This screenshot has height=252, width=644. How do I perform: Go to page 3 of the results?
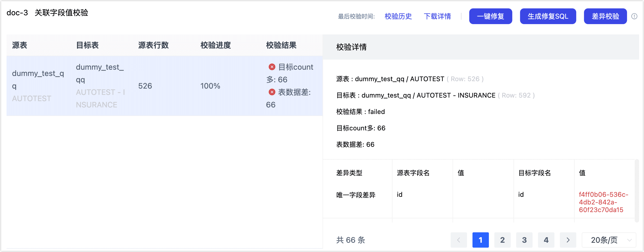point(524,240)
